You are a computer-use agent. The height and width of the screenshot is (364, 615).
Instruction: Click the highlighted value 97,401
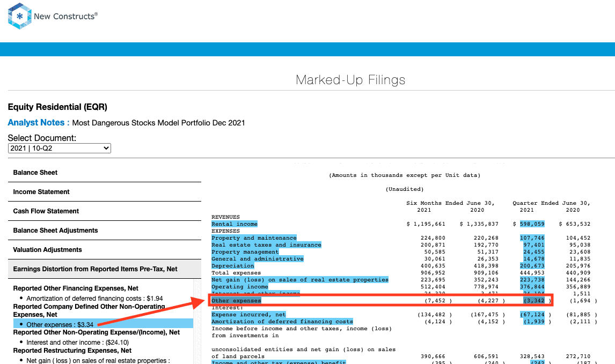pos(534,245)
